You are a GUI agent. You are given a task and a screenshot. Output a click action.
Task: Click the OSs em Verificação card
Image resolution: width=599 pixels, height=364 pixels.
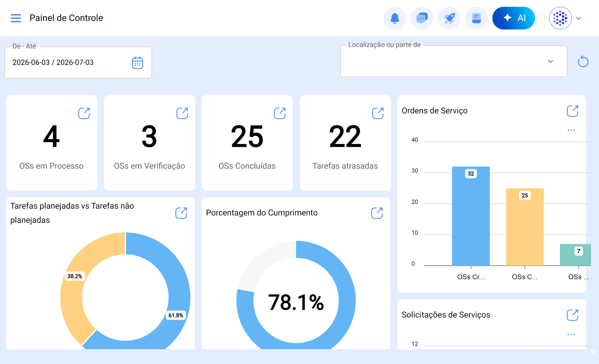tap(150, 143)
